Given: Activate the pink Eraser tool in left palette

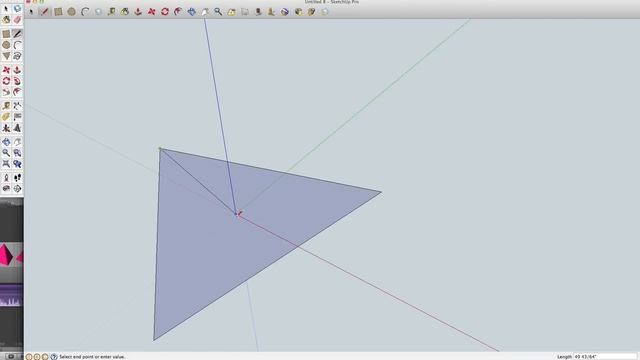Looking at the screenshot, I should tap(17, 19).
